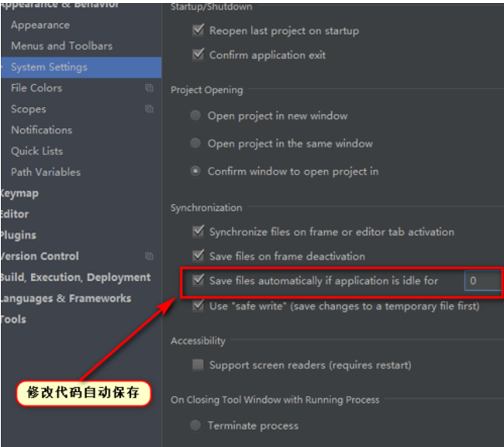Expand Languages & Frameworks category
The width and height of the screenshot is (504, 447).
pos(66,299)
